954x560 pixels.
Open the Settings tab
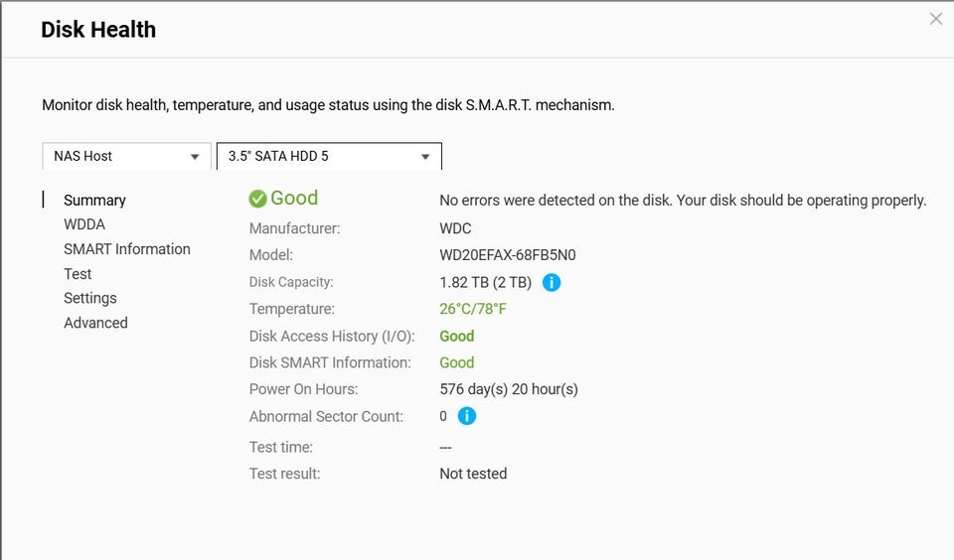[x=90, y=298]
